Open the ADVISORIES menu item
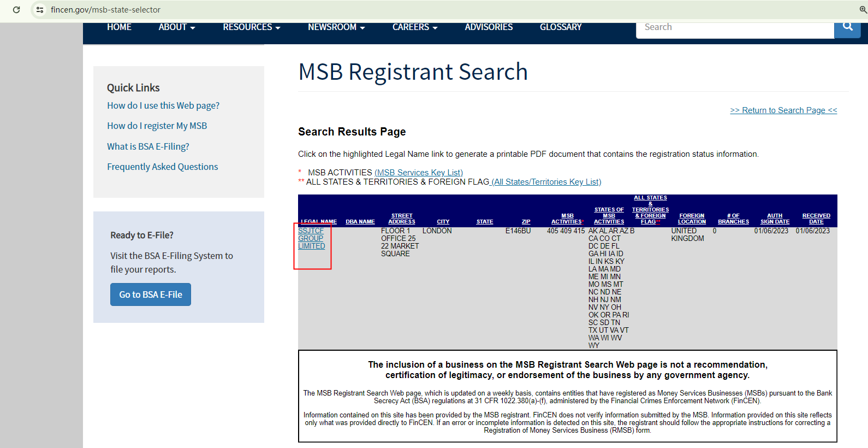Image resolution: width=868 pixels, height=448 pixels. point(489,27)
